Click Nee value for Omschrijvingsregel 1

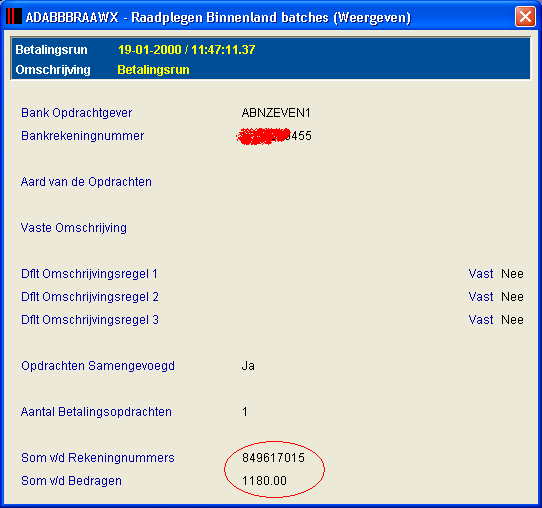click(x=512, y=274)
